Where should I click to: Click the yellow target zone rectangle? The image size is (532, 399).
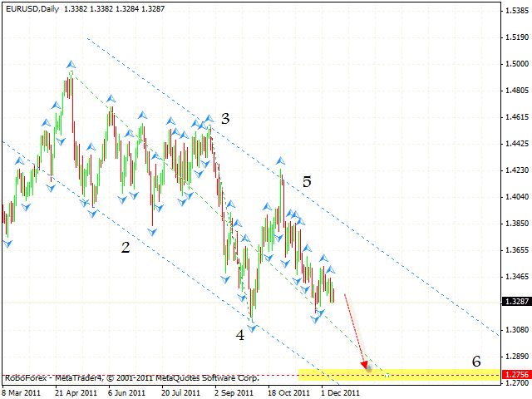[x=399, y=375]
